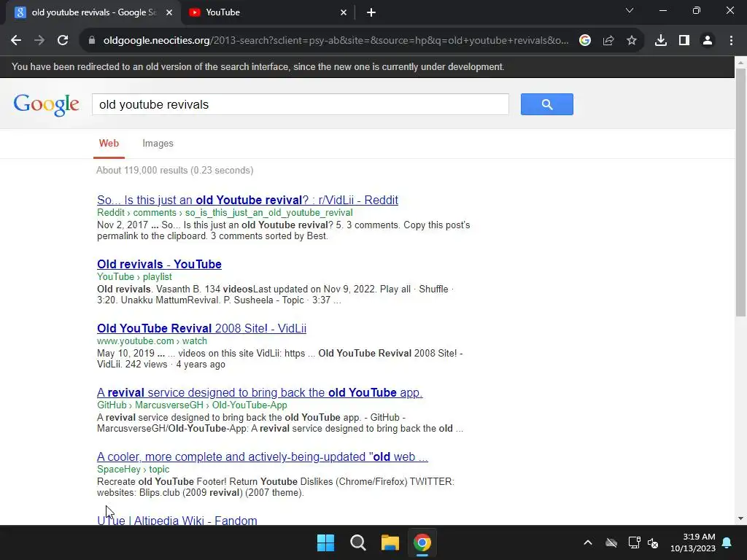Open the clock and date flyout
Screen dimensions: 747x560
point(693,542)
